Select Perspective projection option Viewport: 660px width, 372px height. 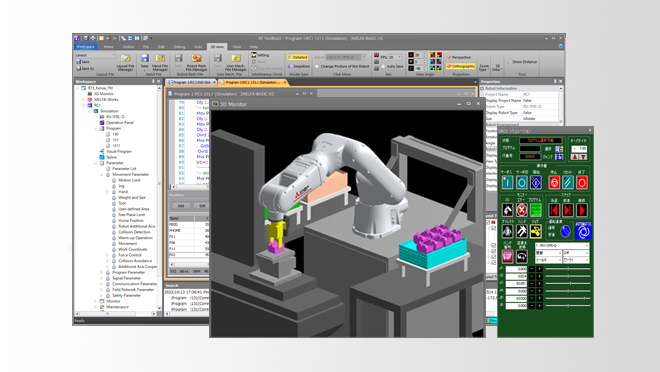(459, 57)
